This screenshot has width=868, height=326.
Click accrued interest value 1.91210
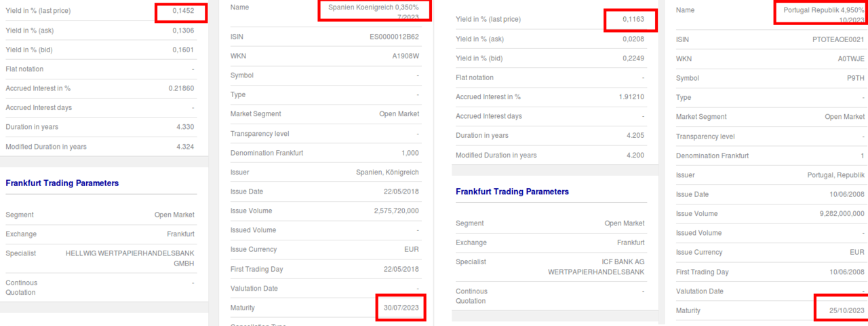click(x=631, y=96)
